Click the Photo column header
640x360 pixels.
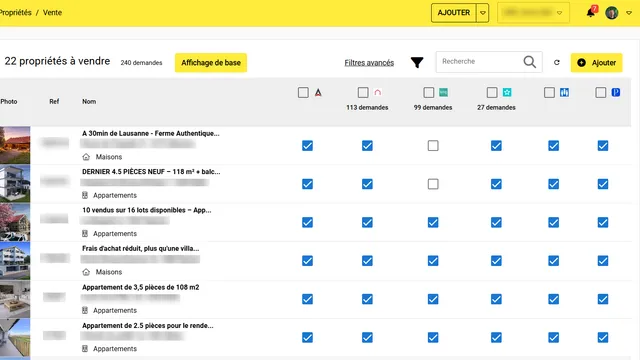[9, 101]
